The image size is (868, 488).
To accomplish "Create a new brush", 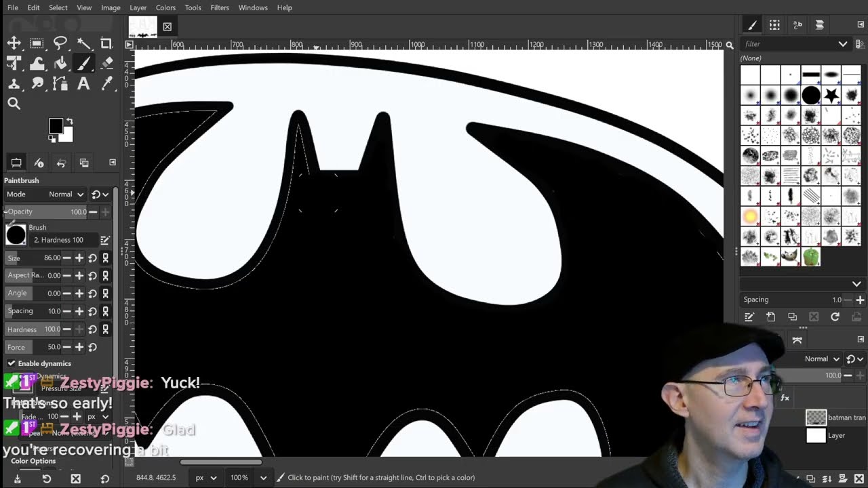I will (x=770, y=317).
